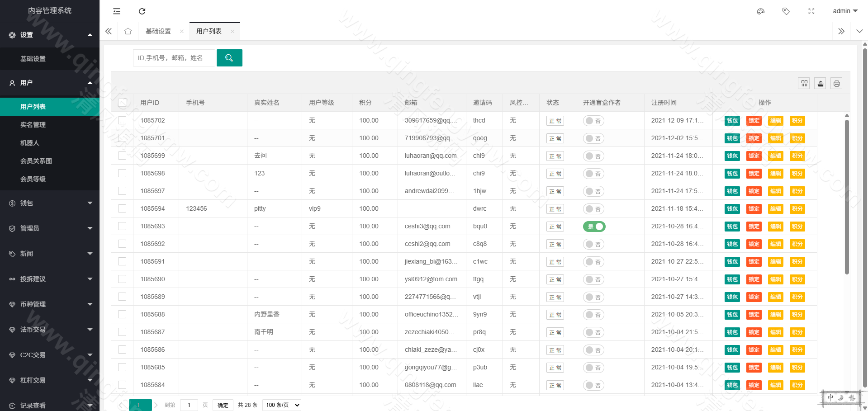Switch to the 基础设置 tab

coord(158,31)
